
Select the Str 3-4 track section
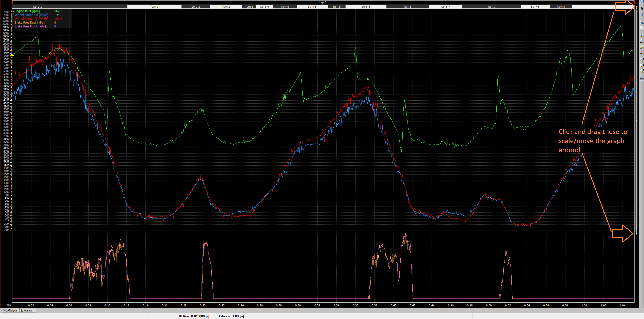click(x=264, y=7)
